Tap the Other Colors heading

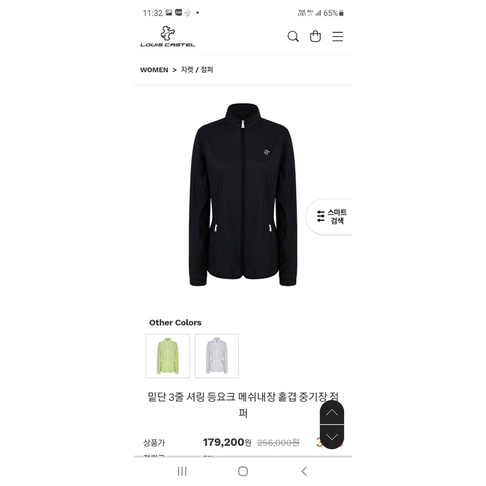(x=175, y=322)
